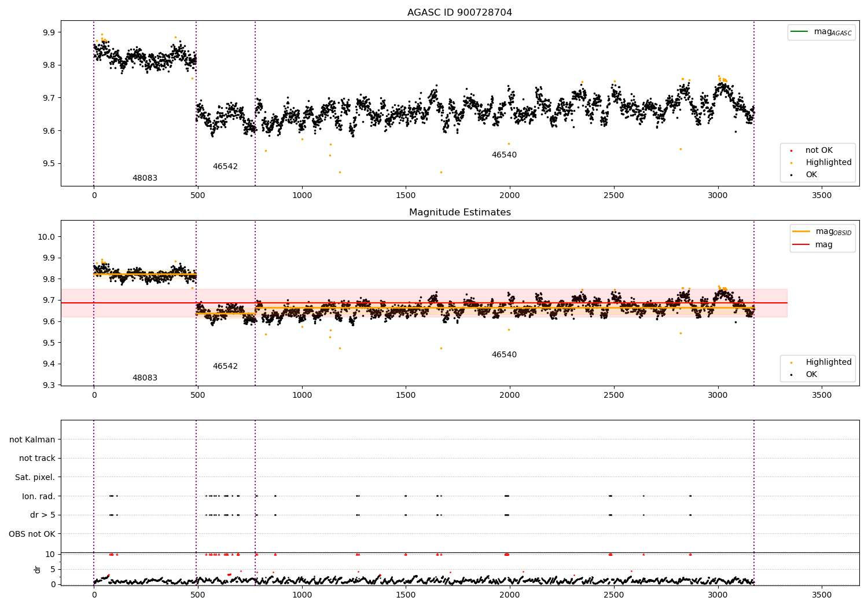Click the 5 y-tick on dr axis

(x=53, y=569)
